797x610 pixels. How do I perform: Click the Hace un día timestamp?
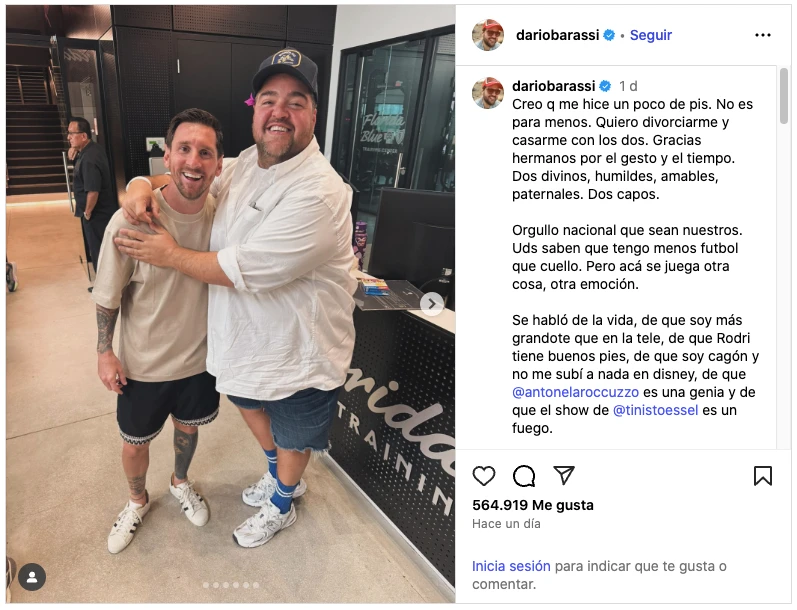click(506, 524)
